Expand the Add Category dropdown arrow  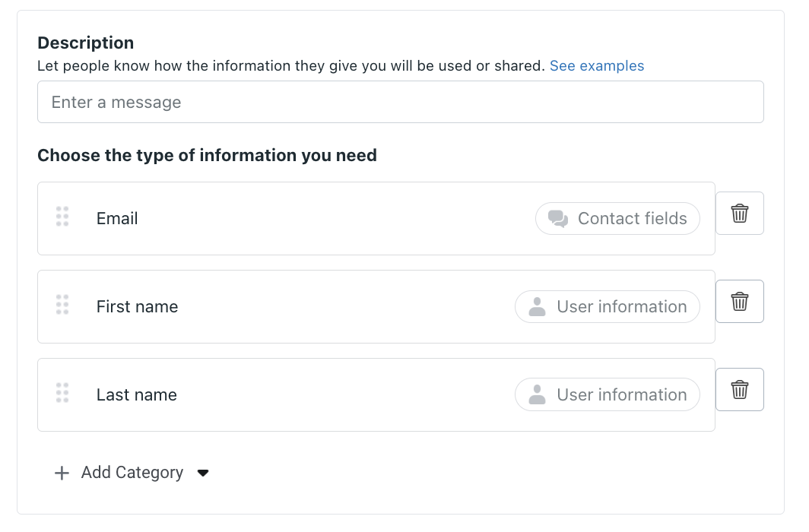[x=203, y=473]
